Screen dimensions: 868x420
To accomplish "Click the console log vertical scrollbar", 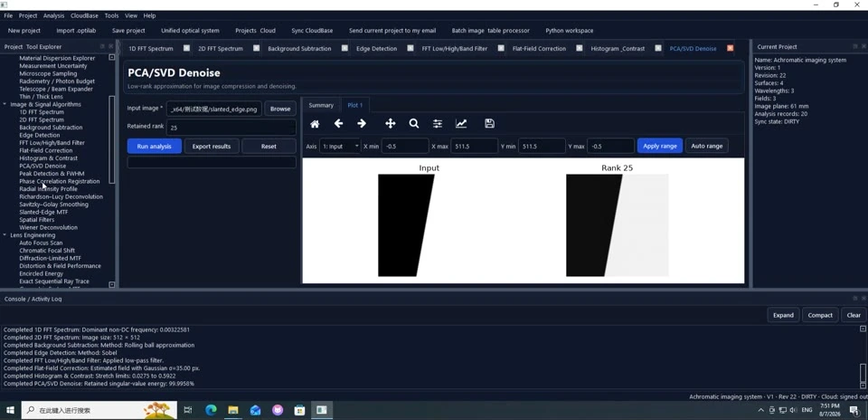I will 863,372.
